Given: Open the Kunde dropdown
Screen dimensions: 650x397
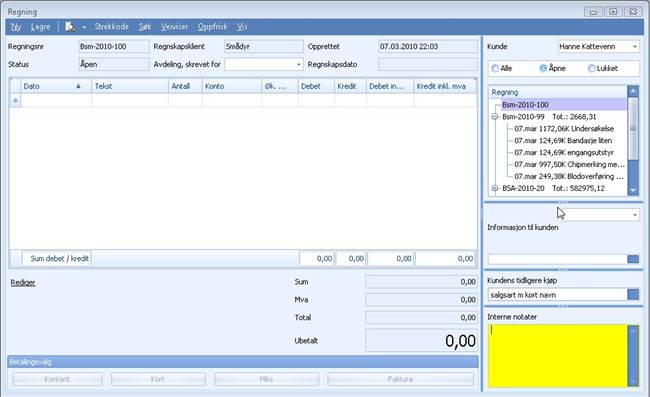Looking at the screenshot, I should (635, 47).
